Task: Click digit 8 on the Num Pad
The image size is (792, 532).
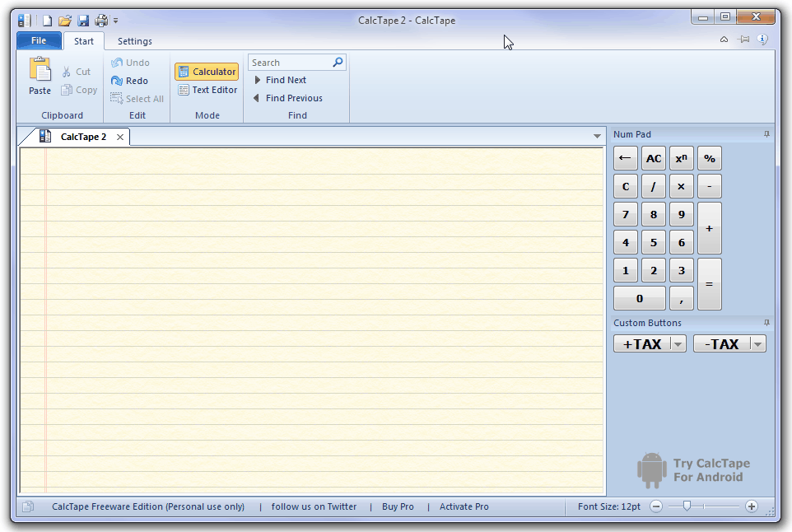Action: pyautogui.click(x=654, y=215)
